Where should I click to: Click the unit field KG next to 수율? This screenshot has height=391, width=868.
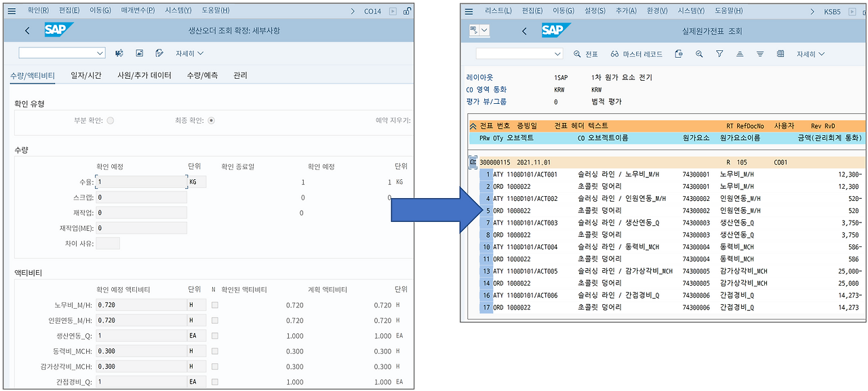coord(197,182)
